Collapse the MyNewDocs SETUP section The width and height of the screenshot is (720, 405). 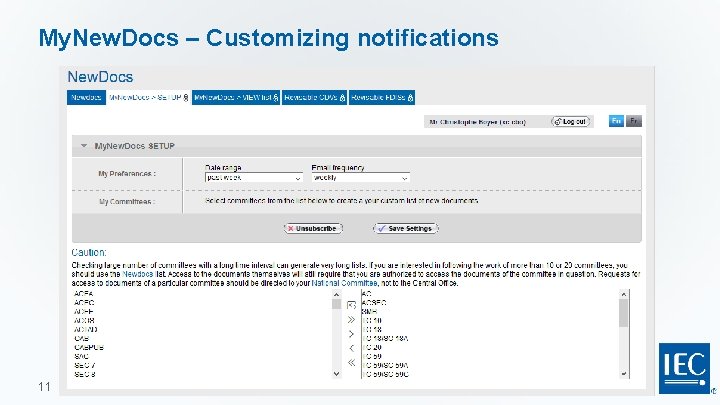pyautogui.click(x=84, y=146)
